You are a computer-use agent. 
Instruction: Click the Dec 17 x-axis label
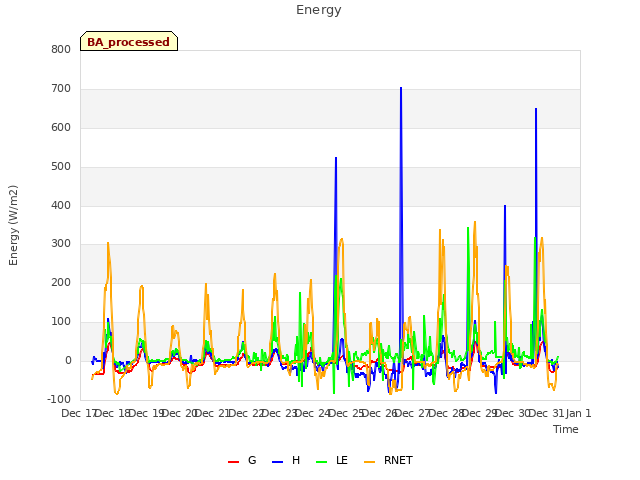click(79, 413)
